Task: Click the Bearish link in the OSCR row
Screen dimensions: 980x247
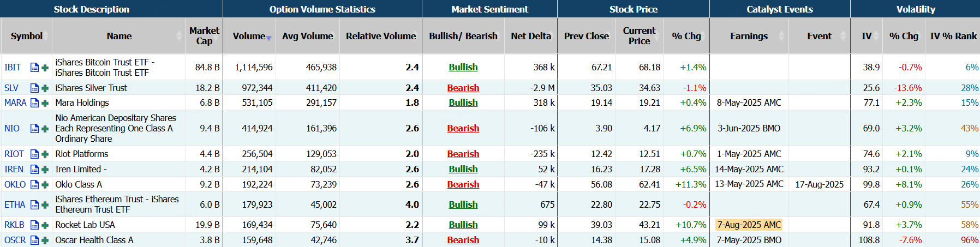Action: coord(463,240)
